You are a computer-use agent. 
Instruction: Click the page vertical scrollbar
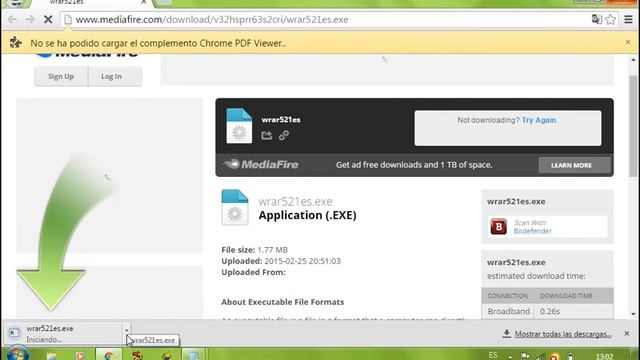(633, 127)
